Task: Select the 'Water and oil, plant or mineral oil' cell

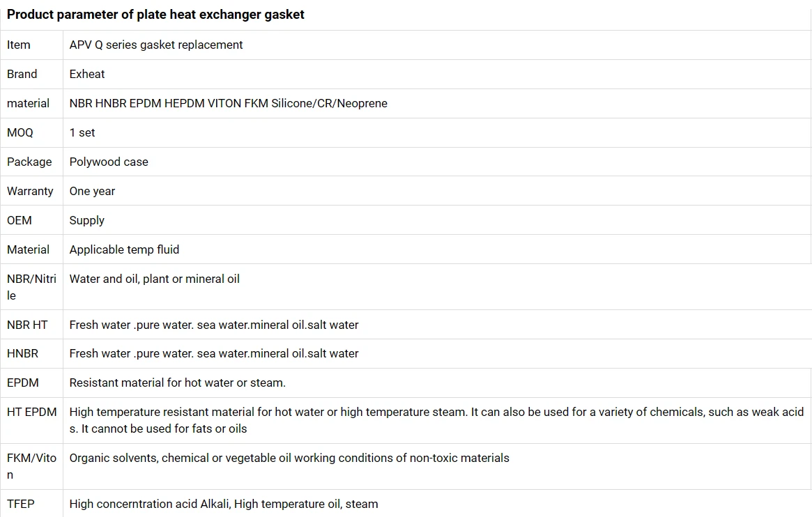Action: click(154, 279)
